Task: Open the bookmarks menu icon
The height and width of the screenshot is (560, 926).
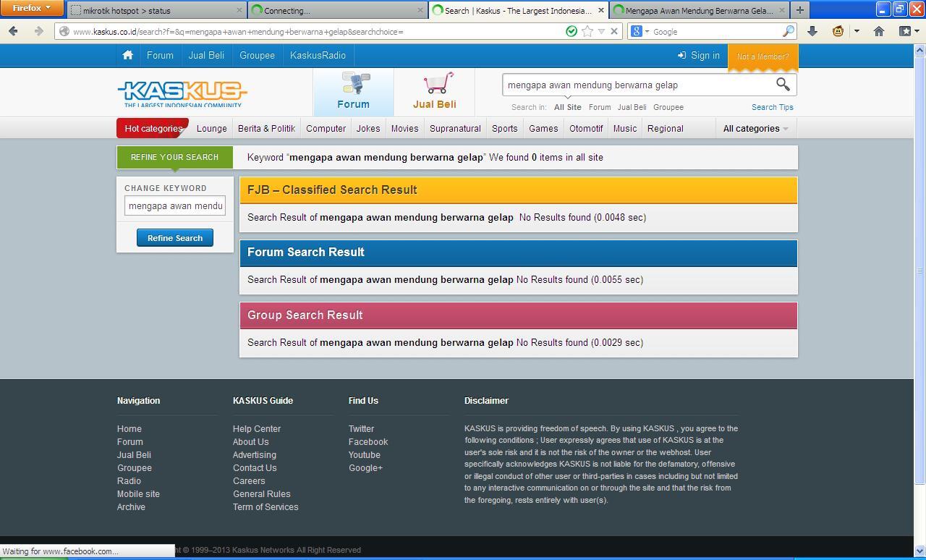Action: pos(909,31)
